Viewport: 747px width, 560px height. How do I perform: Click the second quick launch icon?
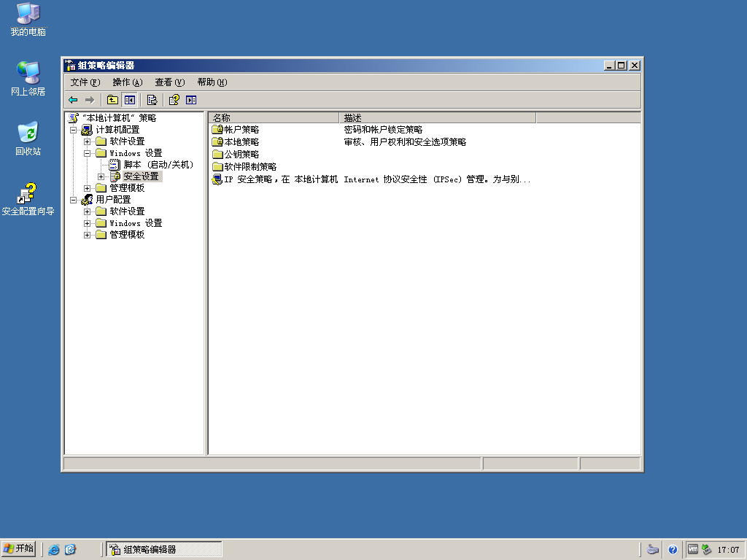(x=71, y=550)
